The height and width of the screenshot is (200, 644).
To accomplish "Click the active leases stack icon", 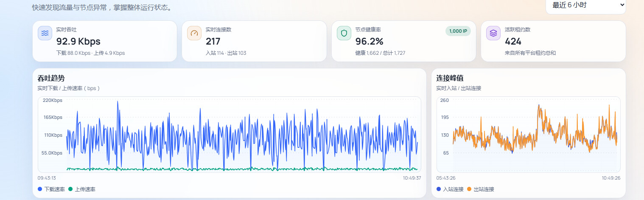I will (493, 33).
